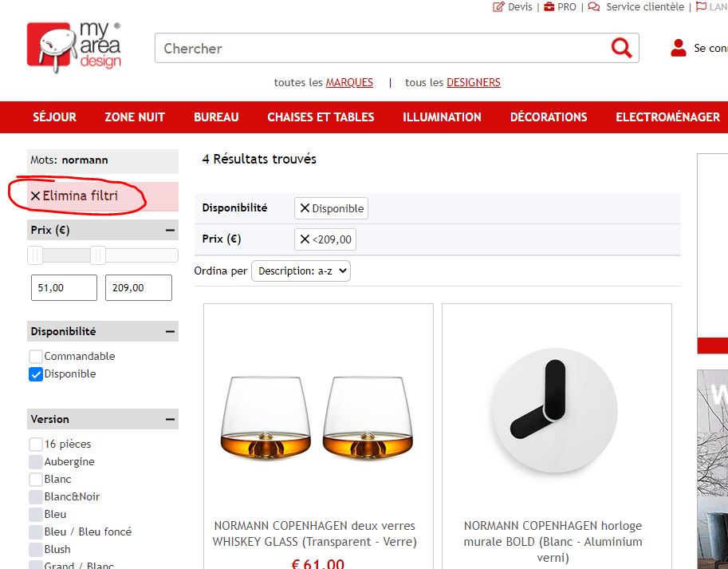This screenshot has height=569, width=728.
Task: Click the maximum price slider handle
Action: [x=98, y=255]
